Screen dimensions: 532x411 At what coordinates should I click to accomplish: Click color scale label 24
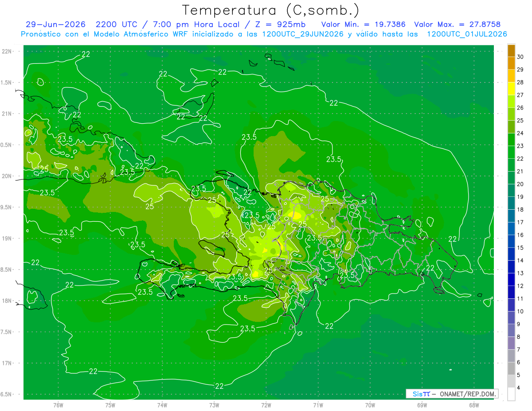pos(520,133)
